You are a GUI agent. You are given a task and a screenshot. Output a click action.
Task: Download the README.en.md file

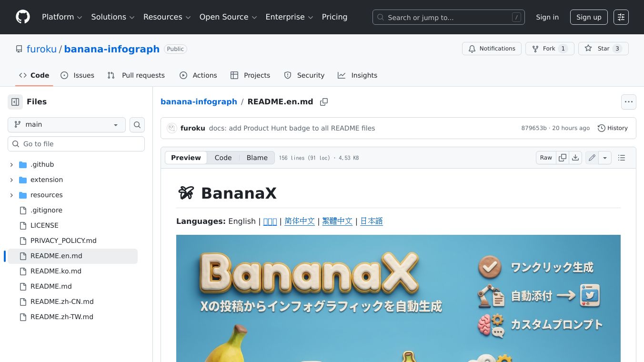pos(575,158)
